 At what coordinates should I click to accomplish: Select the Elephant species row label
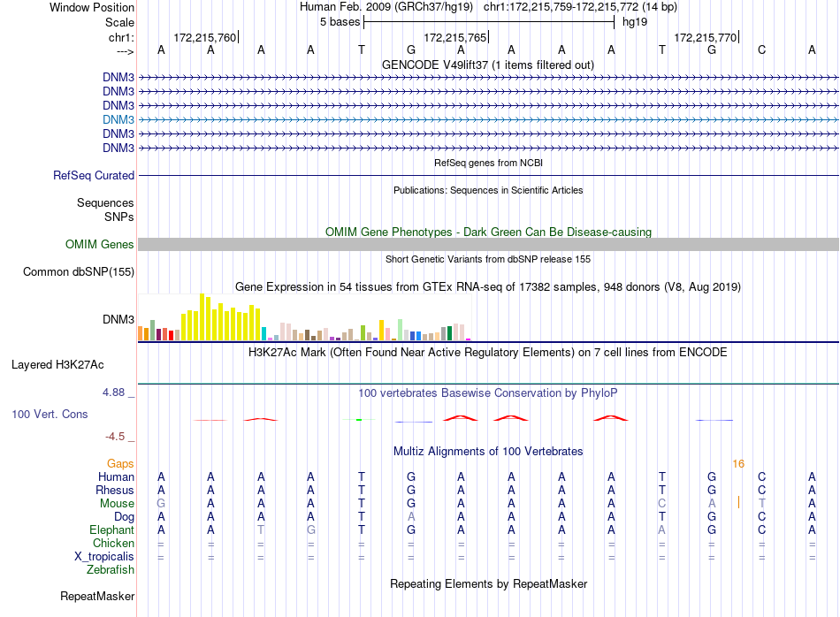111,529
